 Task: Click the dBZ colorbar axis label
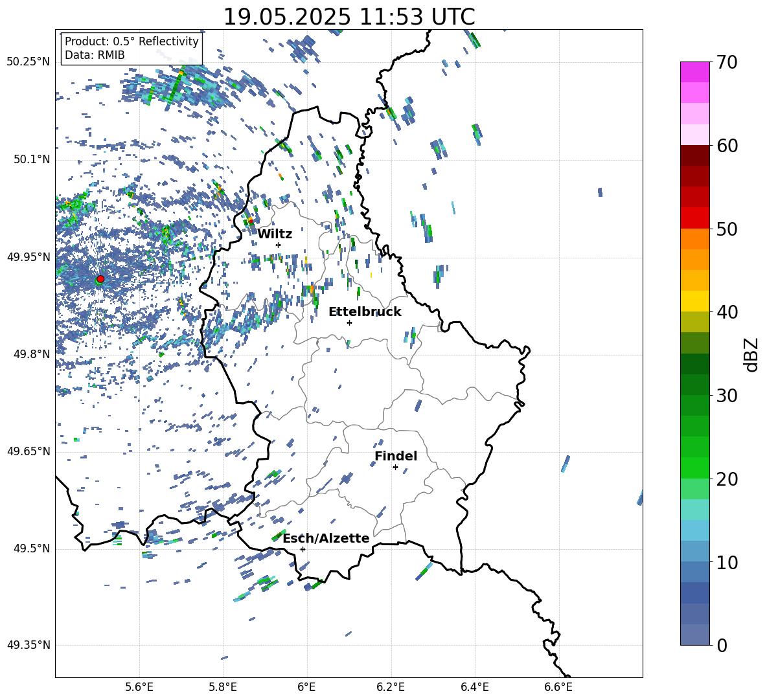click(x=751, y=355)
